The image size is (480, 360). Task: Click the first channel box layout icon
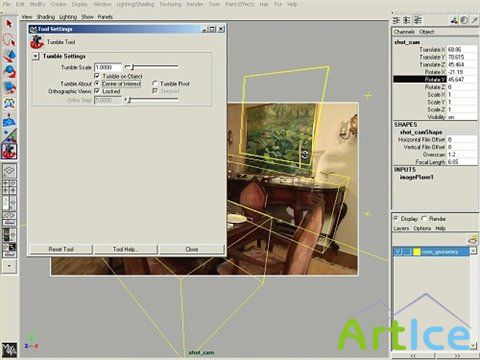pyautogui.click(x=396, y=21)
